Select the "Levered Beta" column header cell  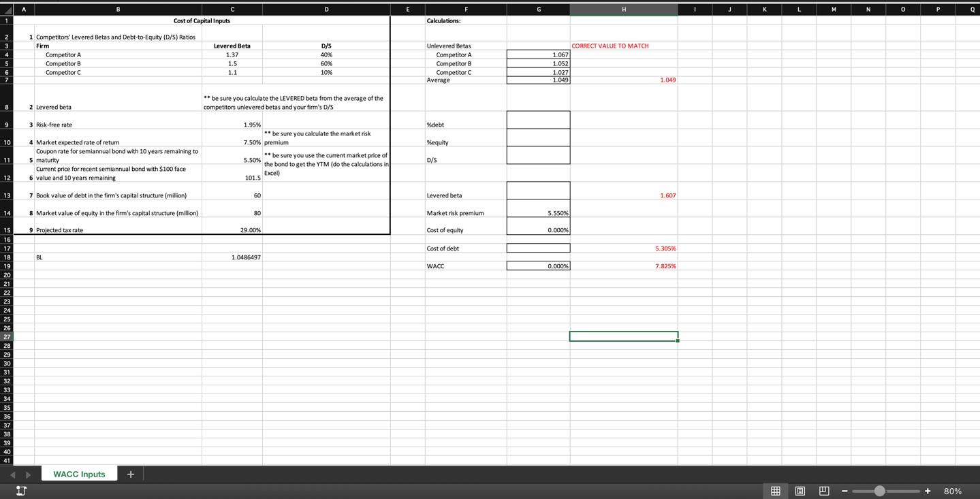click(232, 46)
